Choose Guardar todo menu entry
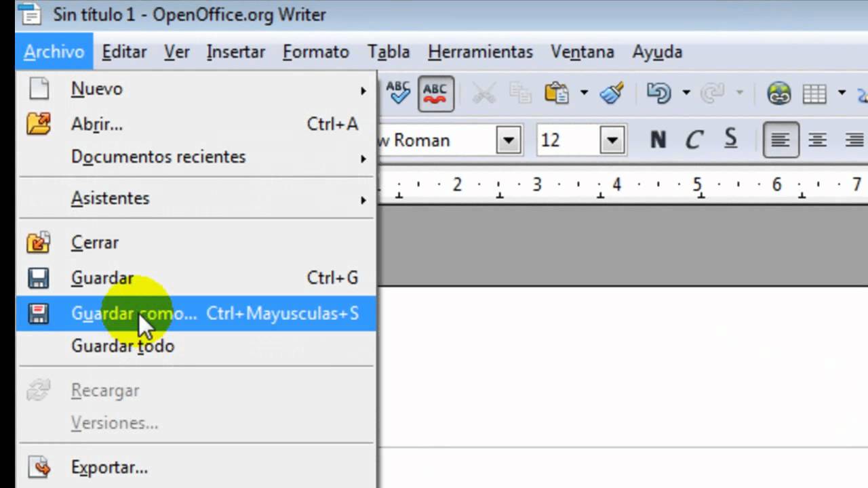Image resolution: width=868 pixels, height=488 pixels. [x=196, y=346]
